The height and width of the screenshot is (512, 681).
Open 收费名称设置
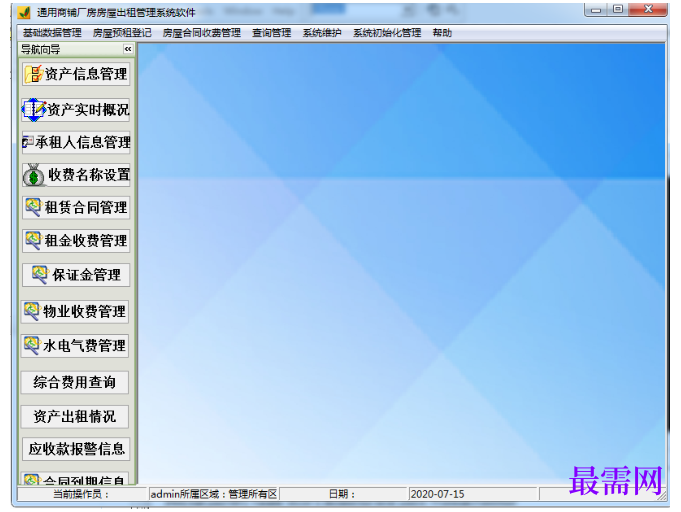76,175
